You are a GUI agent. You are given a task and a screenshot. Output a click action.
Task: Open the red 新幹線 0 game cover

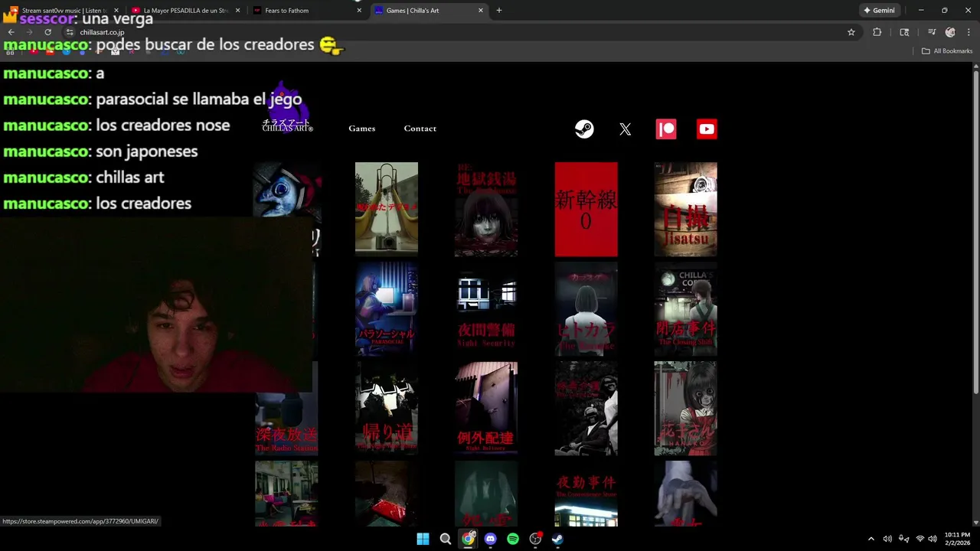click(x=586, y=209)
